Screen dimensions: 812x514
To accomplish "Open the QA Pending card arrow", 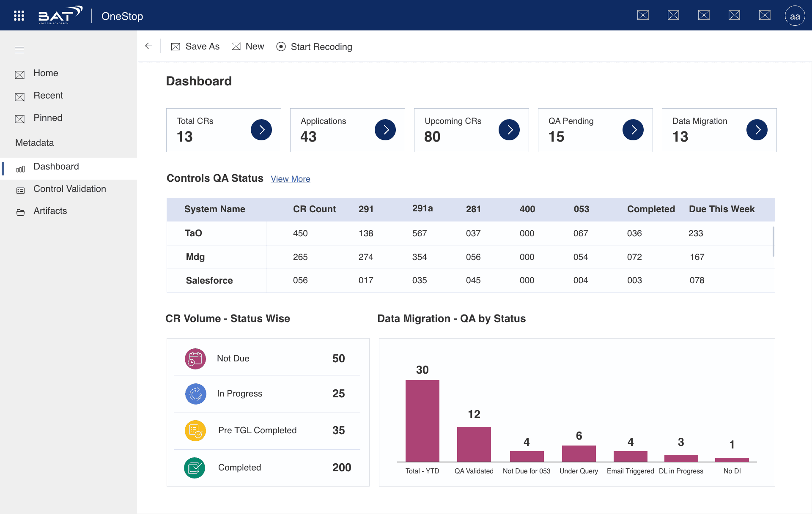I will [x=633, y=130].
